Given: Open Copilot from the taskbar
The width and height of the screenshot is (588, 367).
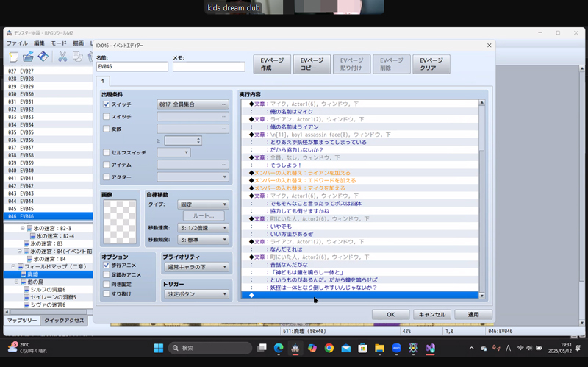Looking at the screenshot, I should (312, 348).
